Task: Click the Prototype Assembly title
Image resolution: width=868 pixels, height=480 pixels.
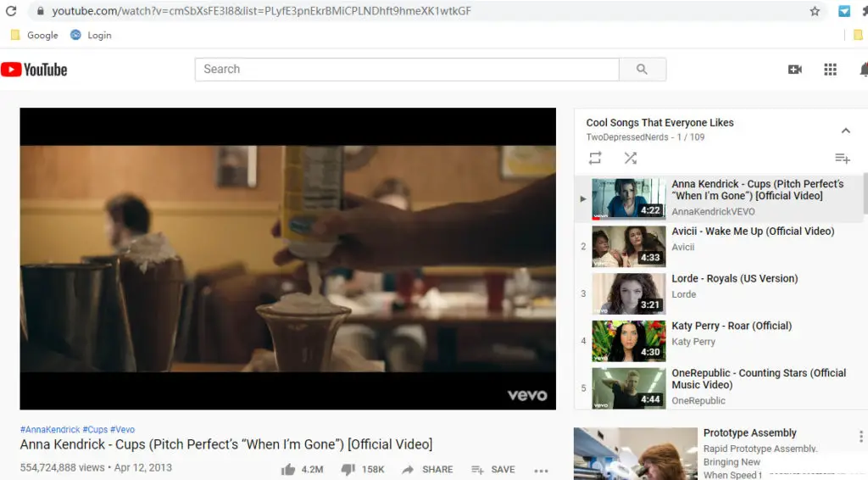Action: [749, 433]
